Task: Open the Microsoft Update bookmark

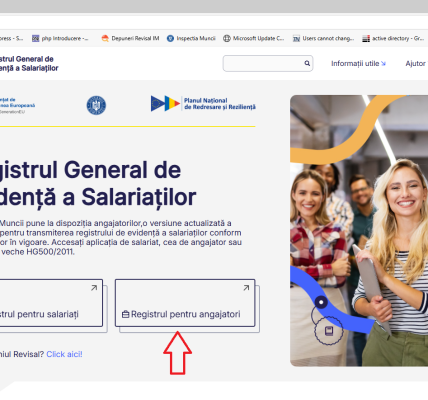Action: pos(254,38)
